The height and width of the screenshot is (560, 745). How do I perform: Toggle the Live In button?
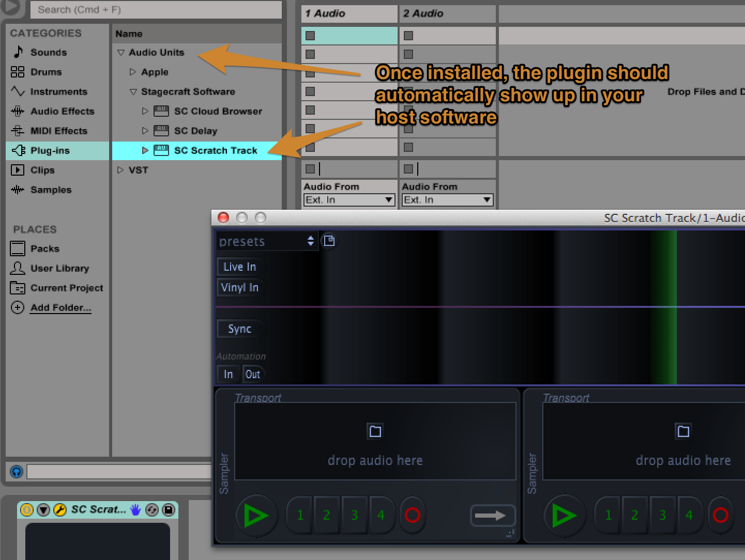coord(240,267)
